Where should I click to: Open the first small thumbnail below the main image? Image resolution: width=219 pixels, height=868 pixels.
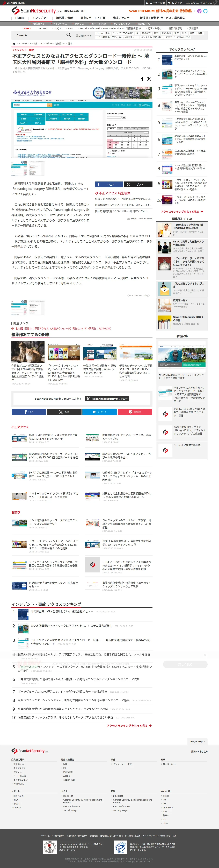tap(19, 168)
